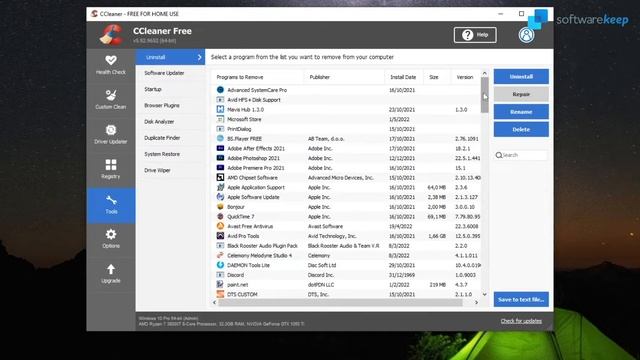Open the System Restore tab

coord(170,154)
